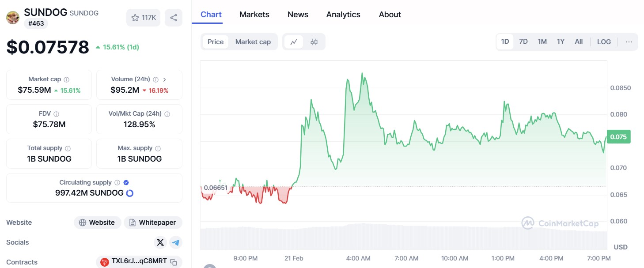Switch to line chart view icon
The width and height of the screenshot is (644, 268).
click(x=294, y=42)
